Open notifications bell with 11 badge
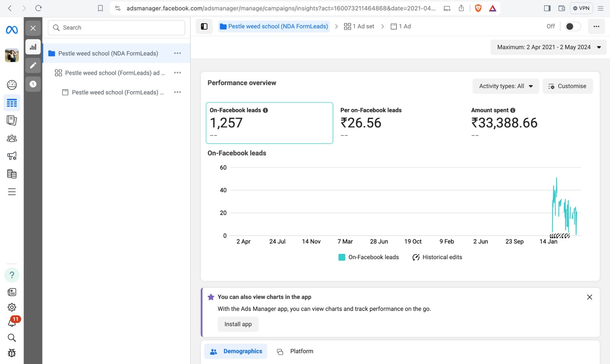Viewport: 610px width, 364px height. coord(12,322)
